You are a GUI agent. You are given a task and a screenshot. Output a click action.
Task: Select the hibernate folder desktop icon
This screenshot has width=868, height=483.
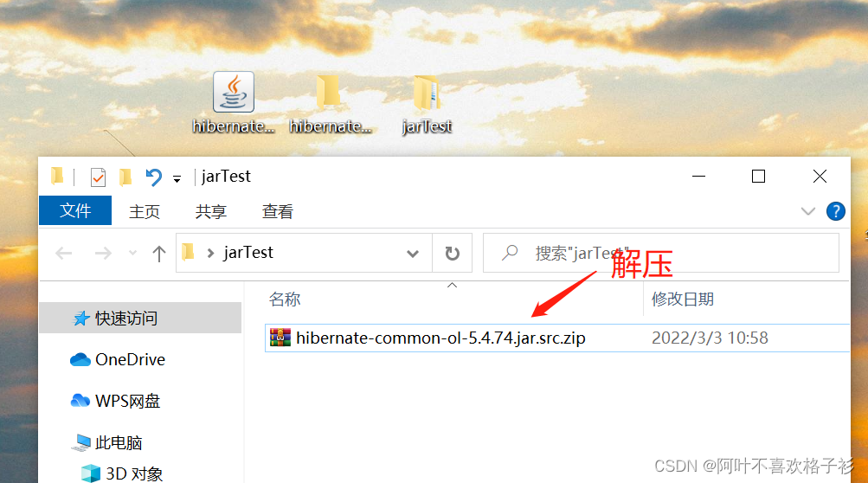click(x=329, y=102)
